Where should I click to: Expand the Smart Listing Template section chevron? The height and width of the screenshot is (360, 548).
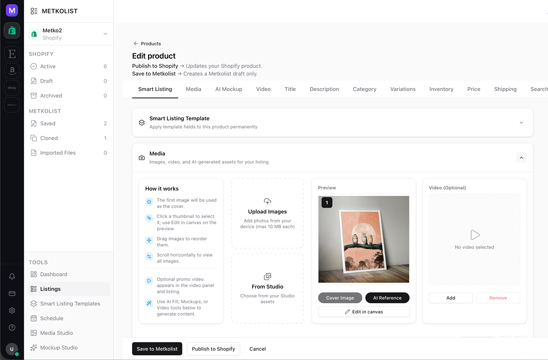tap(521, 123)
